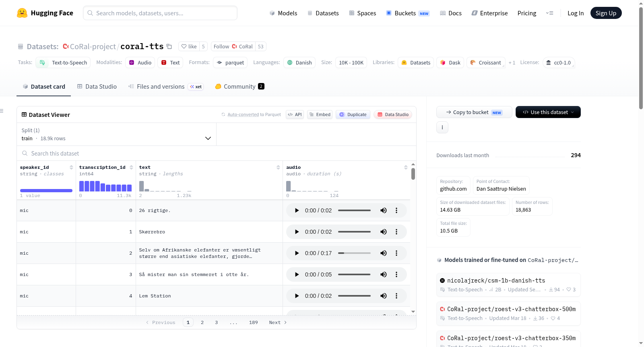Play audio for 'Så mister man' row
This screenshot has height=347, width=644.
[x=297, y=274]
